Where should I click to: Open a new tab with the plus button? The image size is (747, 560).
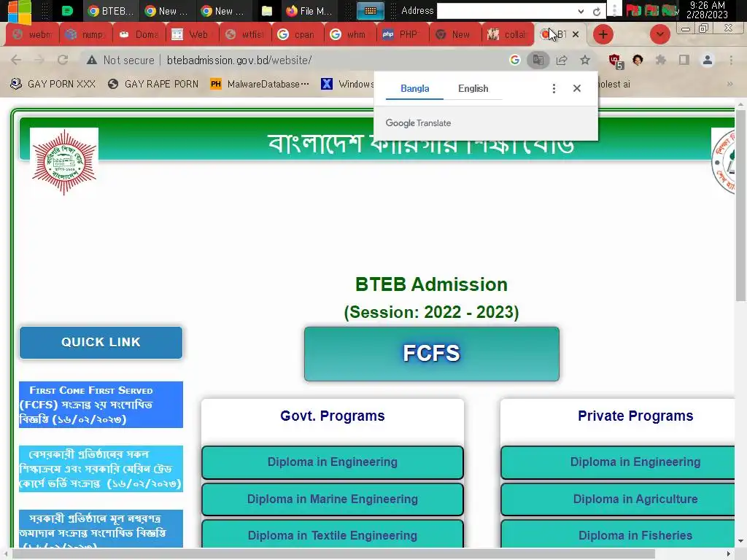point(603,34)
